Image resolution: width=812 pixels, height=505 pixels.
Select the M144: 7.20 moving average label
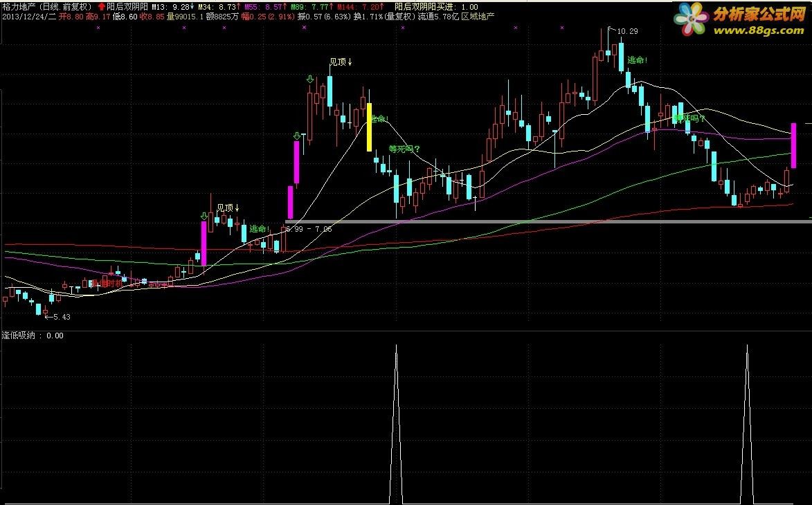360,7
